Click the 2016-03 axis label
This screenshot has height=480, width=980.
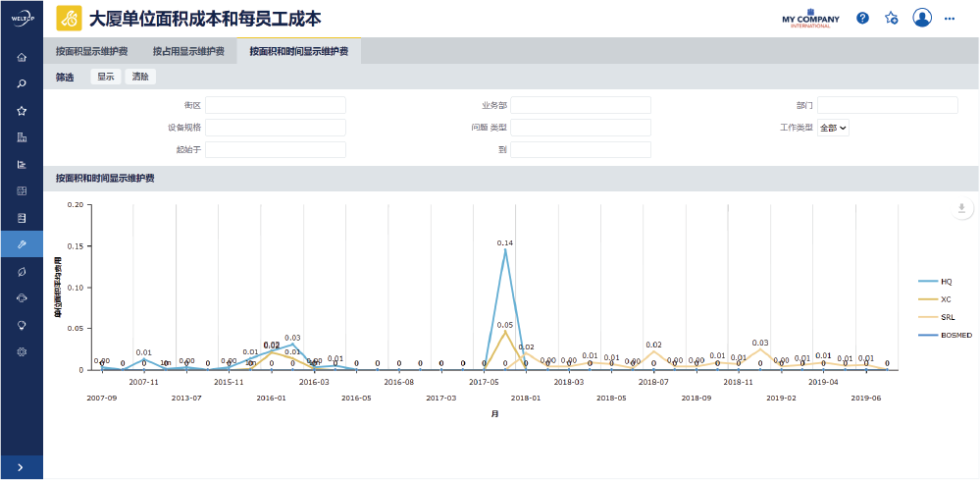314,381
